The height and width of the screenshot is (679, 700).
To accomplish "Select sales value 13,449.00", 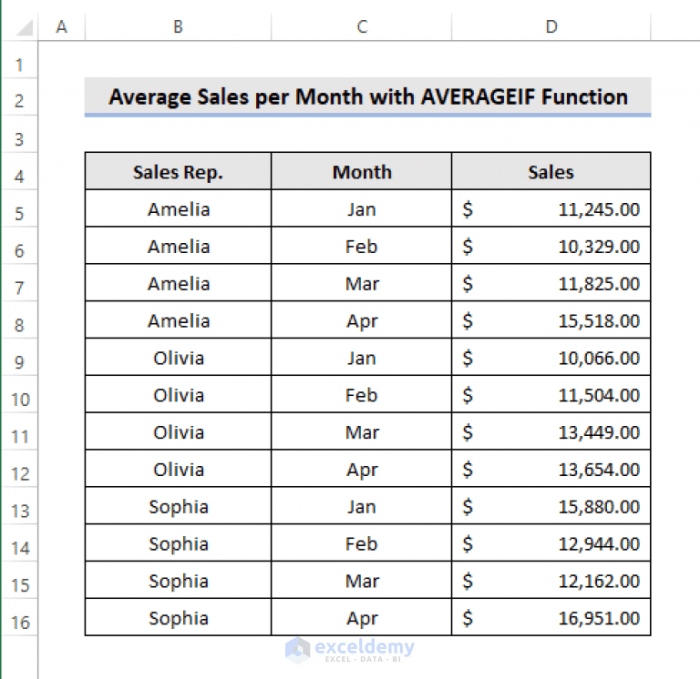I will 551,431.
